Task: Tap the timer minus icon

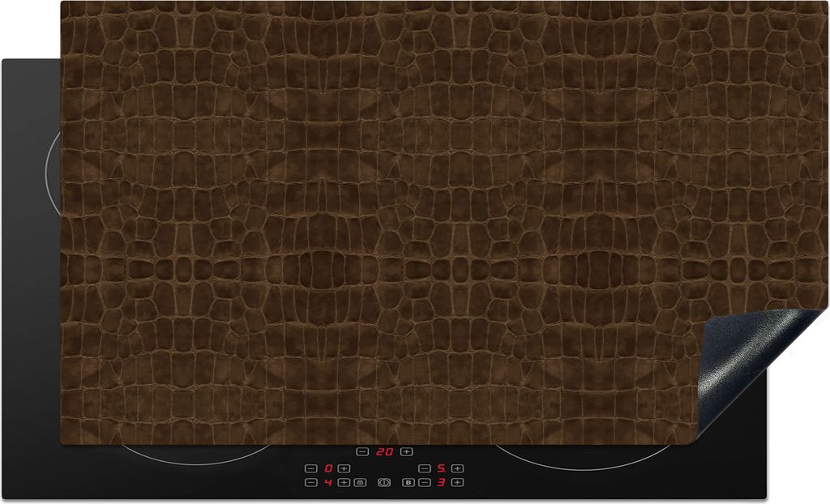Action: tap(361, 452)
